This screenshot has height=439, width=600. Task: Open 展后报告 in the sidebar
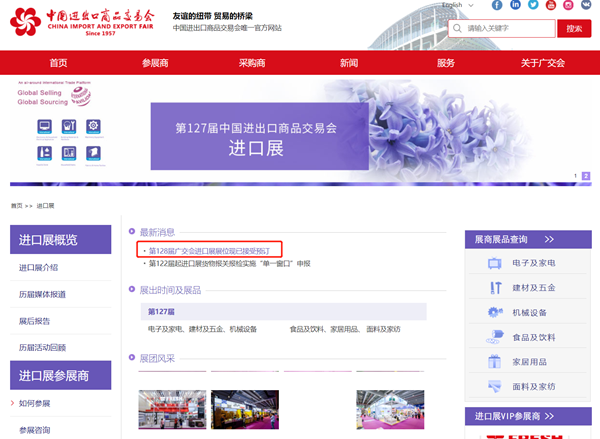[x=34, y=321]
